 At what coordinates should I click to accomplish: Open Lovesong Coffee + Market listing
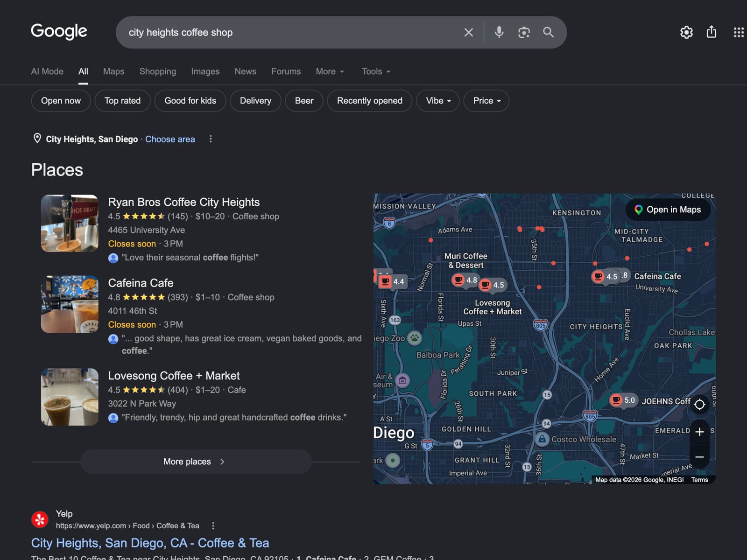(174, 376)
